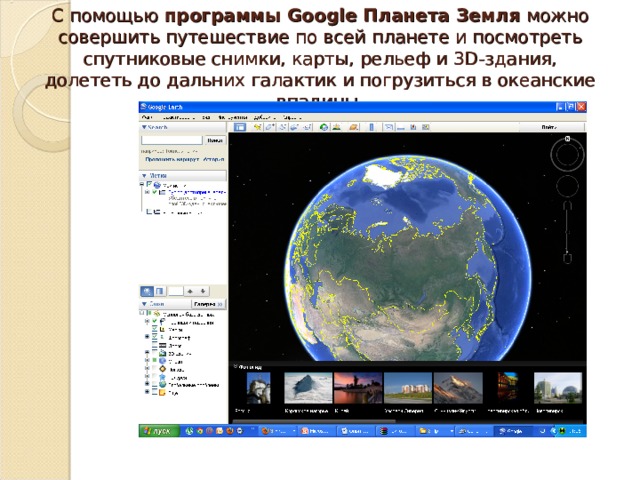Open the File (Файл) menu
Screen dimensions: 640x480
[x=147, y=117]
